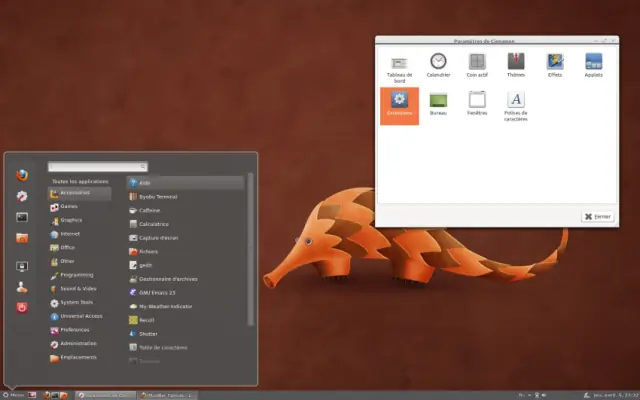Switch to the Firefox taskbar window

167,395
